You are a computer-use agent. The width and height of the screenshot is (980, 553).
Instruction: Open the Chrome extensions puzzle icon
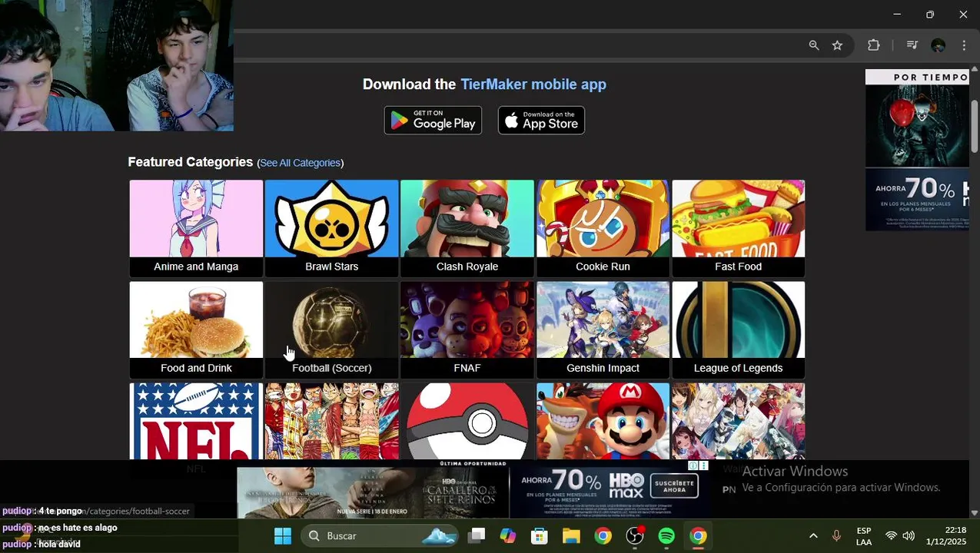873,45
